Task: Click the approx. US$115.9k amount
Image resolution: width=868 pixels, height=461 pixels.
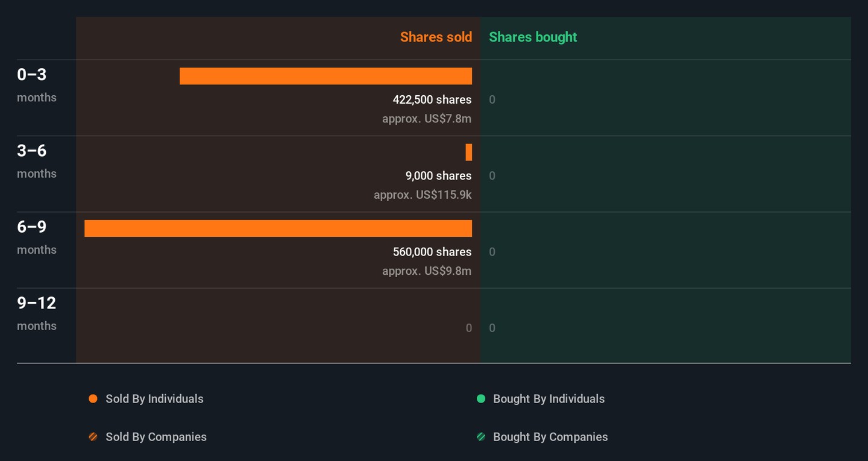Action: [423, 195]
